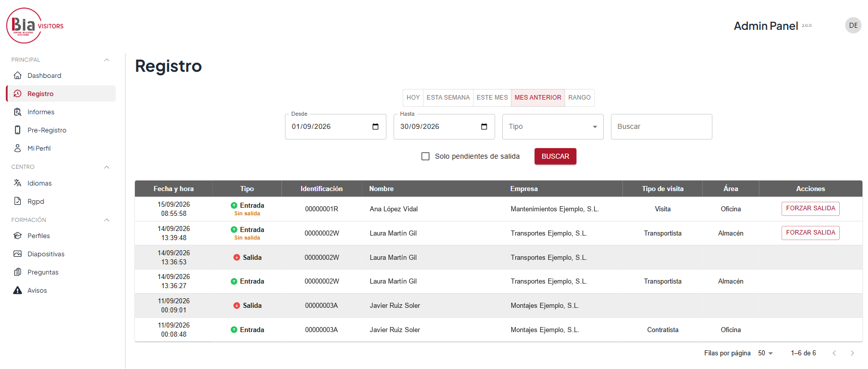Click the Rgpd document icon
The height and width of the screenshot is (369, 868).
[x=18, y=201]
